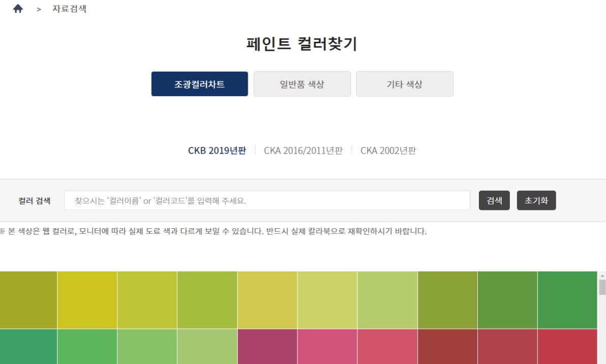This screenshot has height=364, width=606.
Task: Go to the home icon in breadcrumb
Action: point(18,9)
